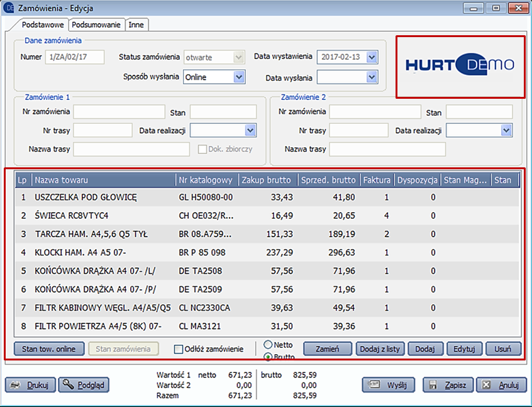Click Nr zamówienia field in Zamówienie 1

[119, 112]
